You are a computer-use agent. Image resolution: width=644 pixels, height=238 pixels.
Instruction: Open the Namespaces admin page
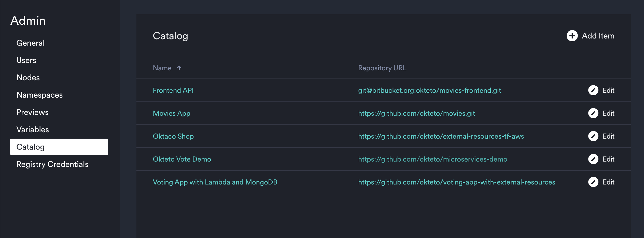click(39, 95)
